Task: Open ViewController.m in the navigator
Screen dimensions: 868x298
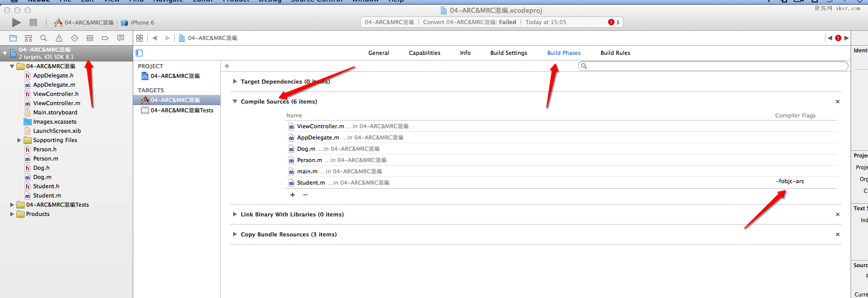Action: coord(57,103)
